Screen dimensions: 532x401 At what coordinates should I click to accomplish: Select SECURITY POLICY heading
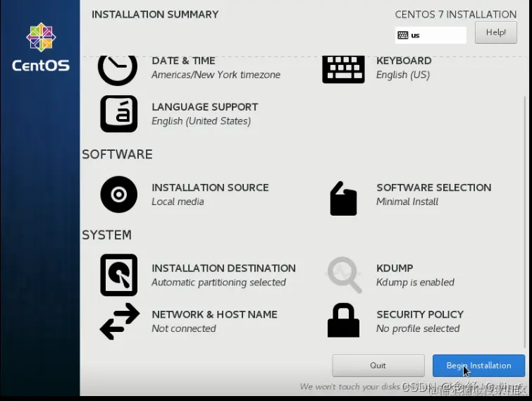[420, 314]
